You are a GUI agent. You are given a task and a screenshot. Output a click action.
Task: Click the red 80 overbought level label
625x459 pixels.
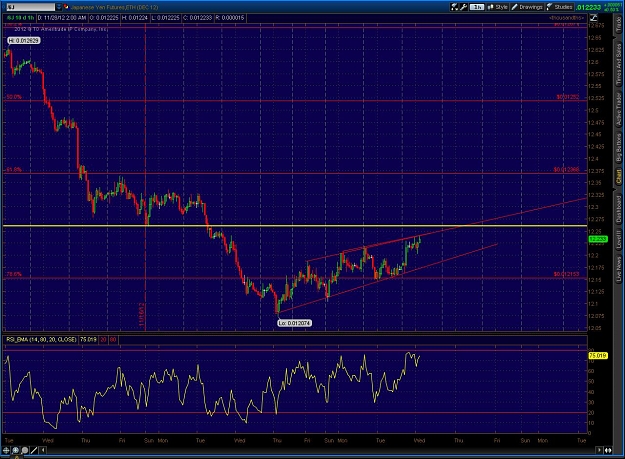pyautogui.click(x=113, y=339)
